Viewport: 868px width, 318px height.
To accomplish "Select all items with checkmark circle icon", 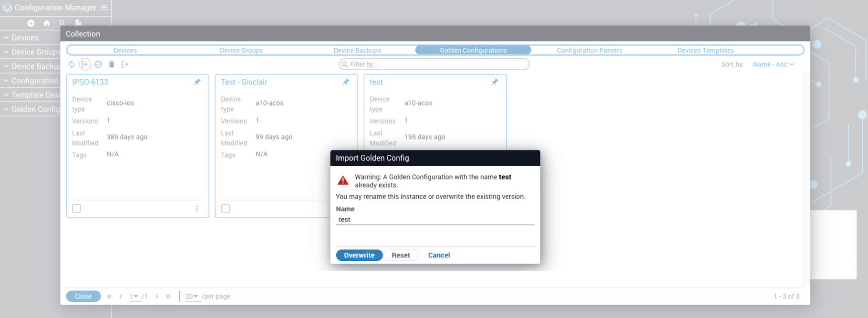I will click(x=98, y=64).
